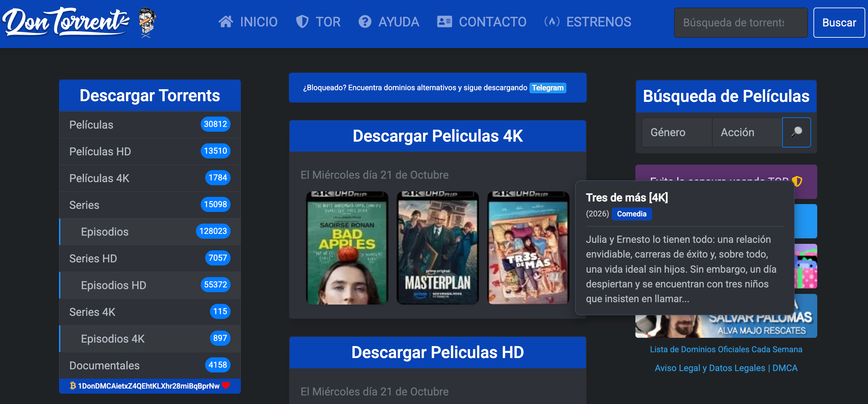Open Aviso Legal y Datos Legales link
868x404 pixels.
(x=726, y=368)
